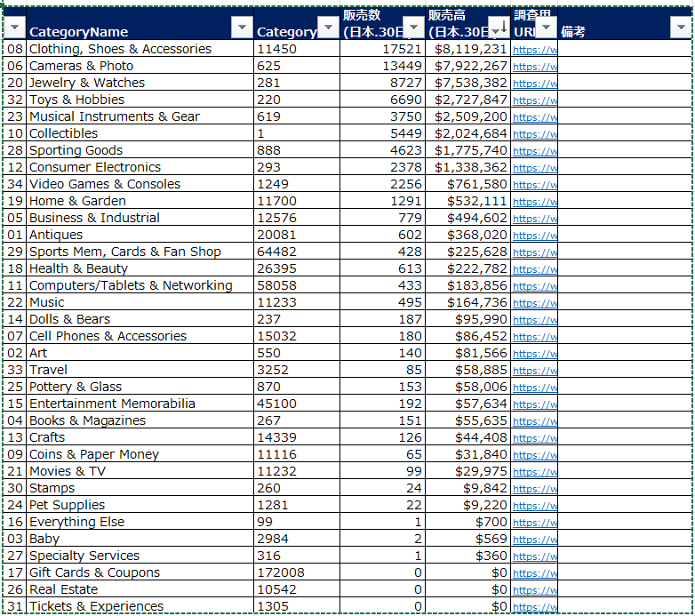The height and width of the screenshot is (616, 695).
Task: Open the filter dropdown of the first number column
Action: [x=14, y=28]
